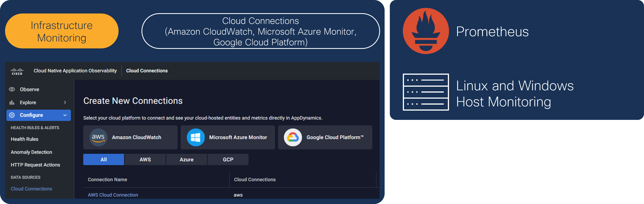Select the All filter tab
This screenshot has height=204, width=644.
[x=103, y=159]
